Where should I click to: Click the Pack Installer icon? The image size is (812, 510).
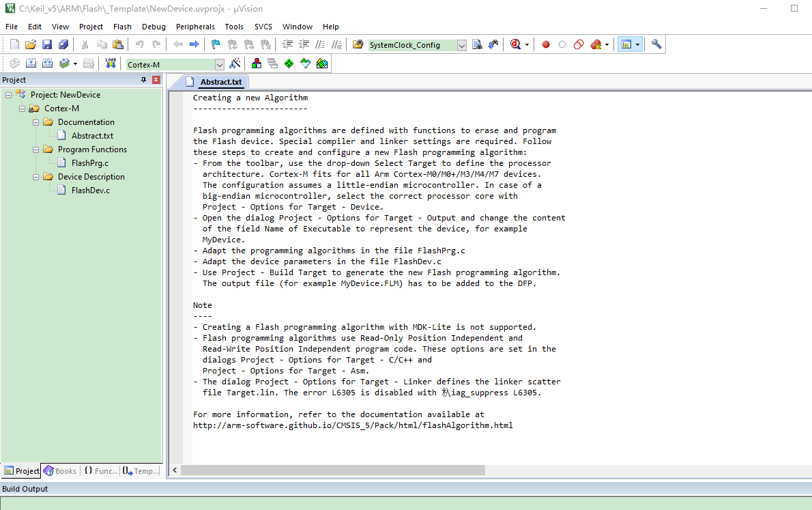[322, 63]
